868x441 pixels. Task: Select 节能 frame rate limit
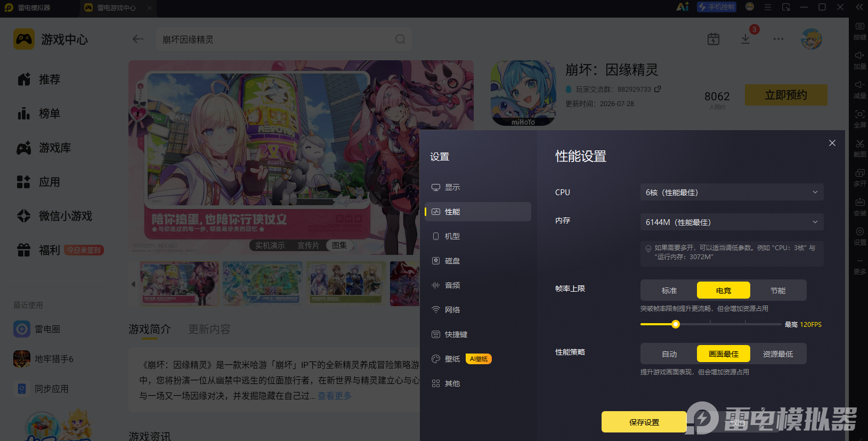click(x=778, y=291)
